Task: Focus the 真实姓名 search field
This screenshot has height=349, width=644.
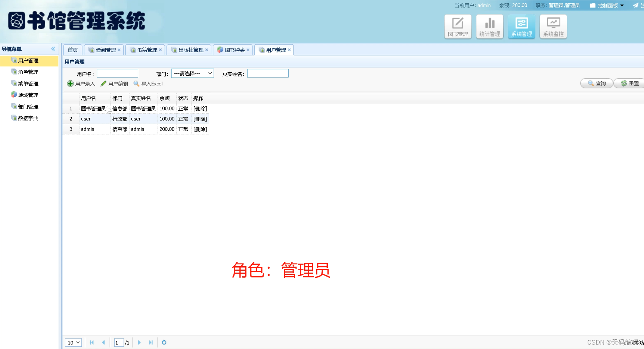Action: coord(268,73)
